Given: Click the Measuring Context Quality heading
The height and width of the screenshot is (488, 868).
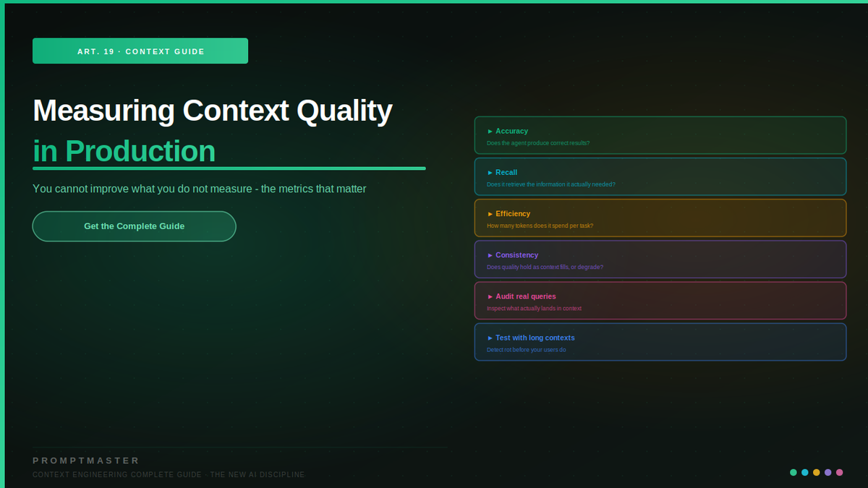Looking at the screenshot, I should pyautogui.click(x=213, y=111).
